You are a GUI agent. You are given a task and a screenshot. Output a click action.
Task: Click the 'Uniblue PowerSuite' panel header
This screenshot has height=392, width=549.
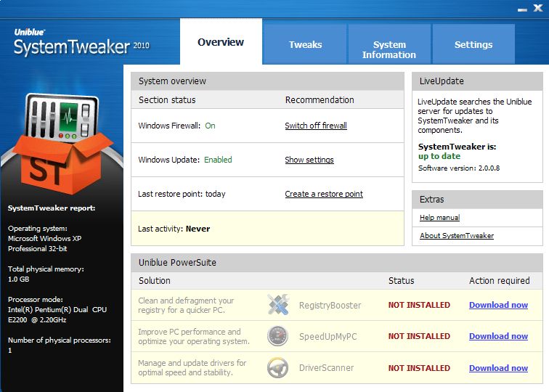tap(337, 263)
